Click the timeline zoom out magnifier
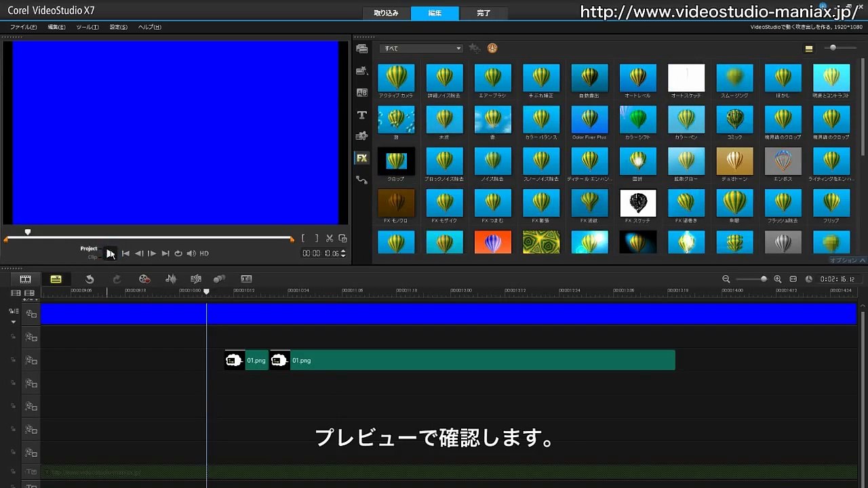The height and width of the screenshot is (488, 868). [x=726, y=279]
